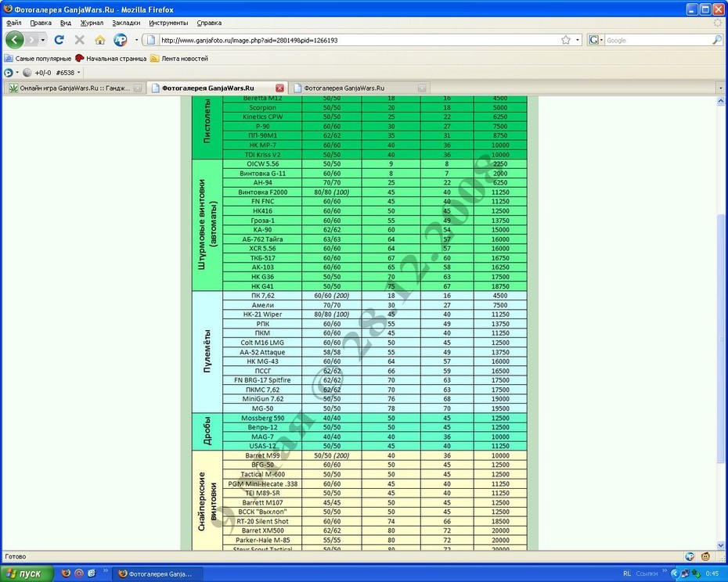
Task: Open the Закладки menu
Action: 126,23
